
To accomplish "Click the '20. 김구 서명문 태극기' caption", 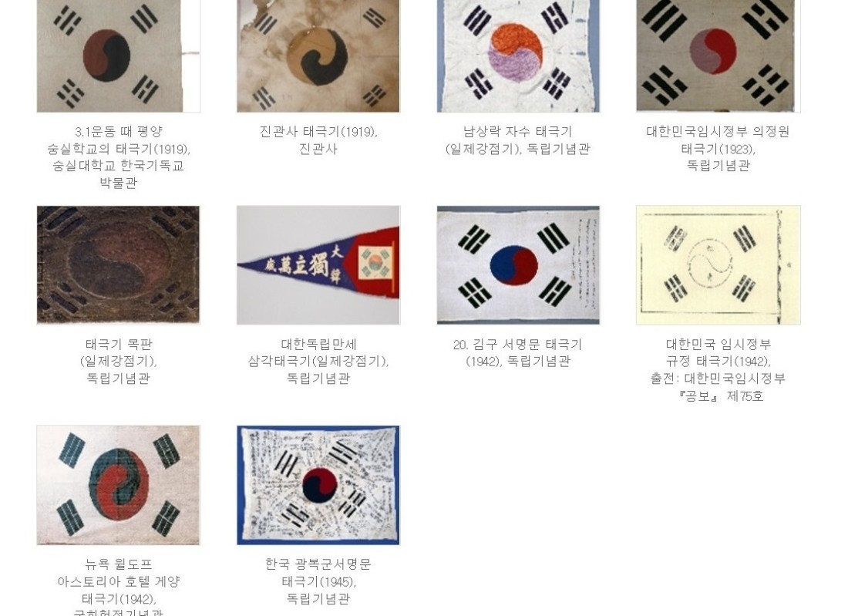I will 517,345.
